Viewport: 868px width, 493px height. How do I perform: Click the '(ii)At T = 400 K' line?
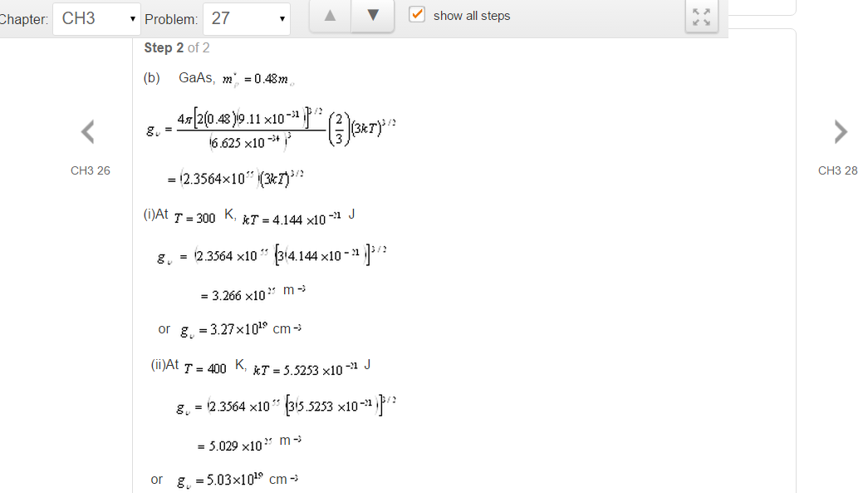[260, 367]
